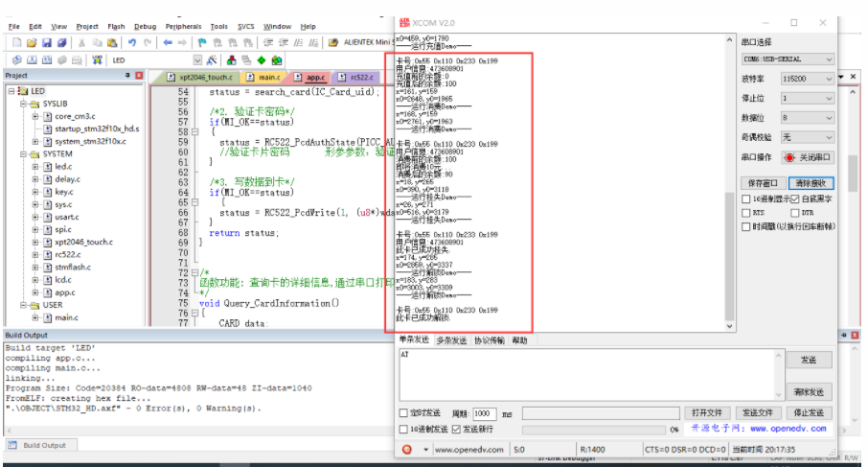Click the 打开文件 open file button

(x=707, y=412)
